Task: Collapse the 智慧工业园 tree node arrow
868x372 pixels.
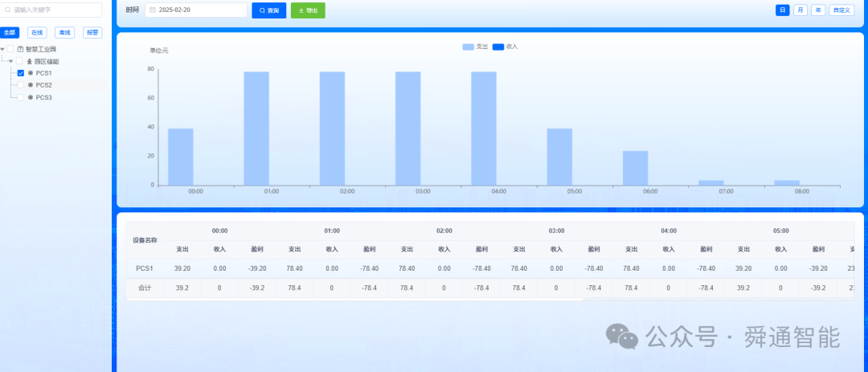Action: click(x=2, y=49)
